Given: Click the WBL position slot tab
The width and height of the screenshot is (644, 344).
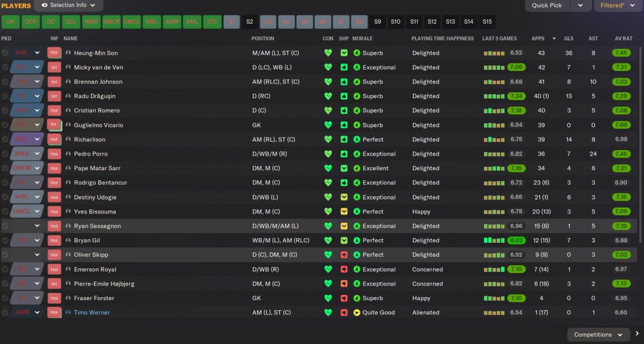Looking at the screenshot, I should [151, 22].
